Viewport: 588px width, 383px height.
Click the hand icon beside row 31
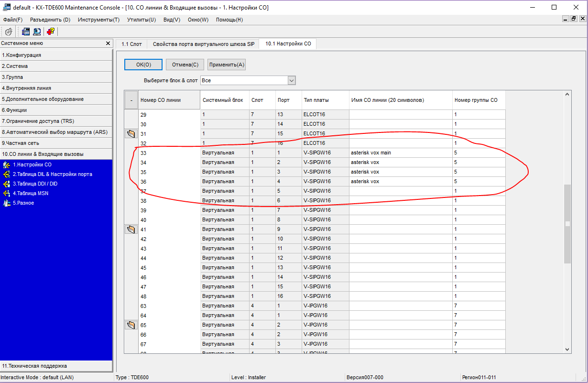tap(131, 134)
